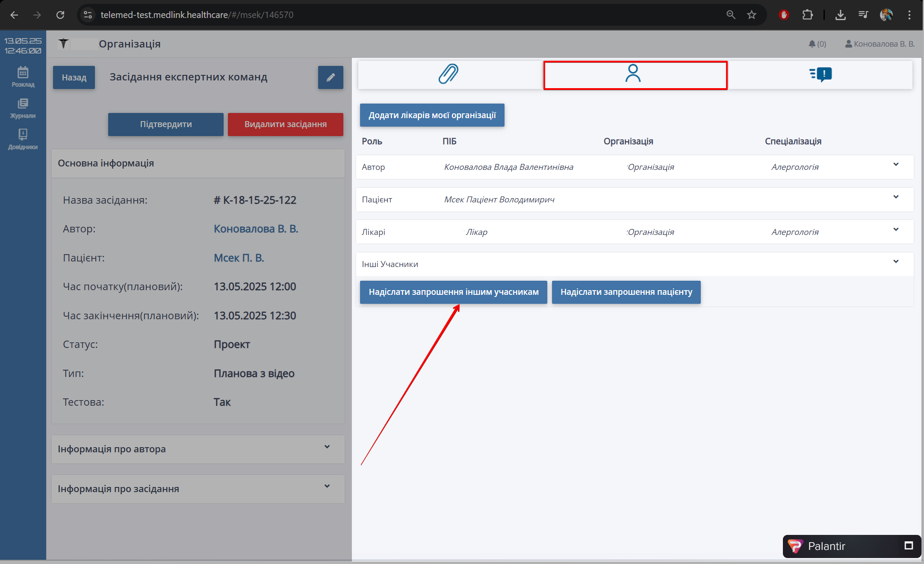Open Розклад calendar in sidebar
924x564 pixels.
23,77
